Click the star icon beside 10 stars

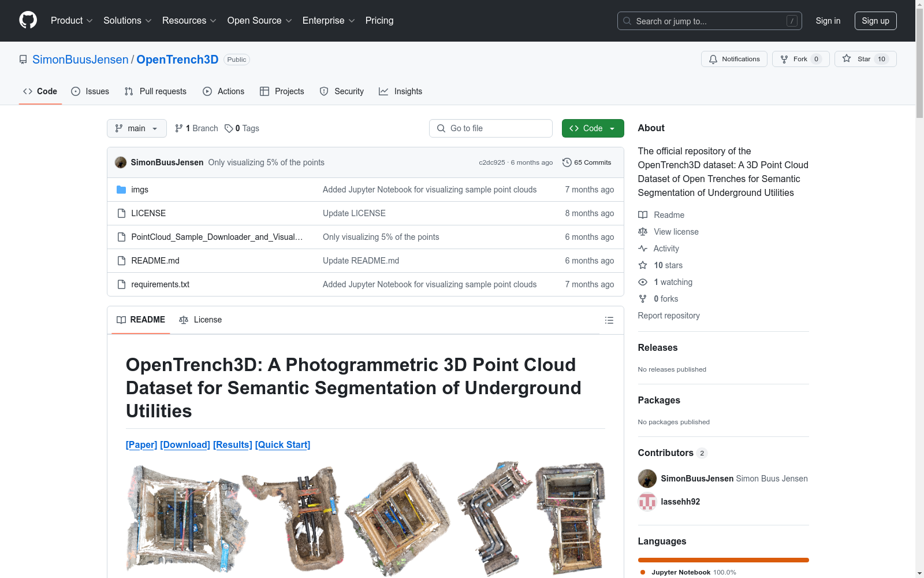[x=643, y=265]
